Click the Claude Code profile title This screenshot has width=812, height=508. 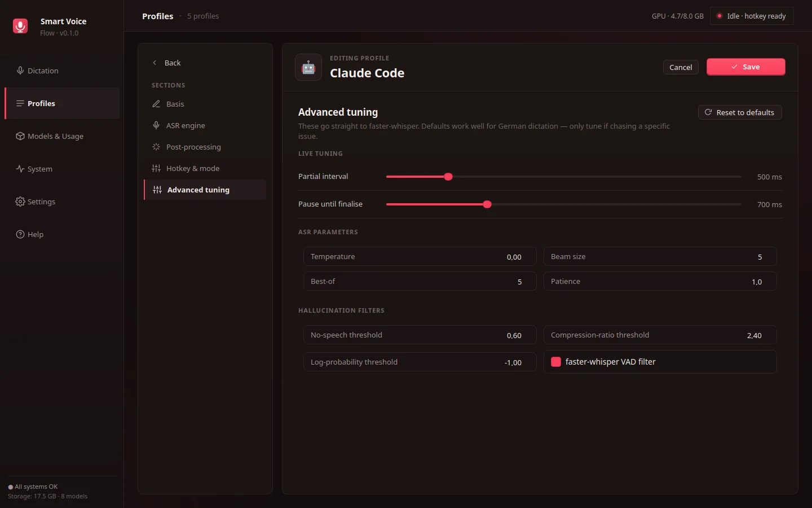click(367, 73)
